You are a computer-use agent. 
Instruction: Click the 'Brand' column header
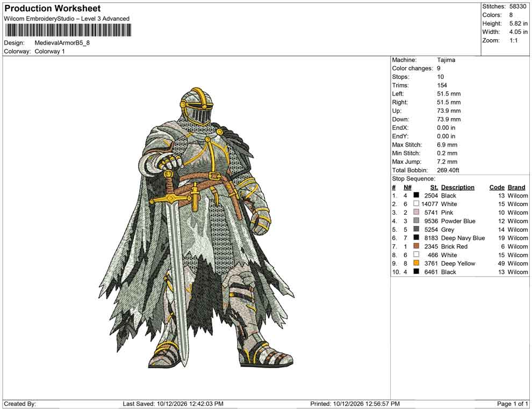tap(516, 187)
